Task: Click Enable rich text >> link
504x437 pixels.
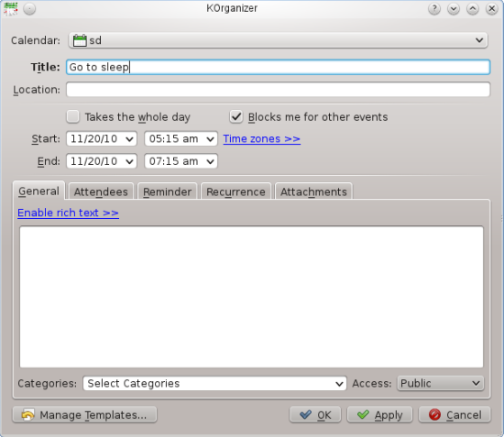Action: click(x=68, y=213)
